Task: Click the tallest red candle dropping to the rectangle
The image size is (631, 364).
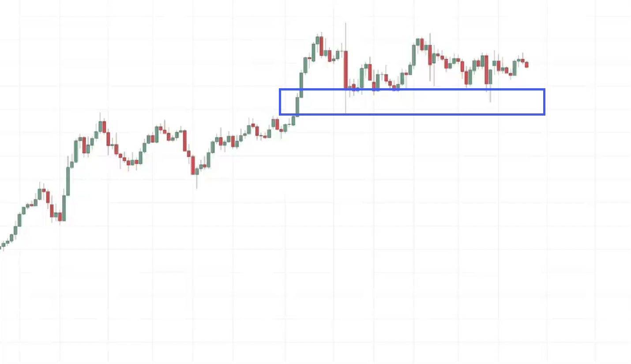Action: [346, 70]
